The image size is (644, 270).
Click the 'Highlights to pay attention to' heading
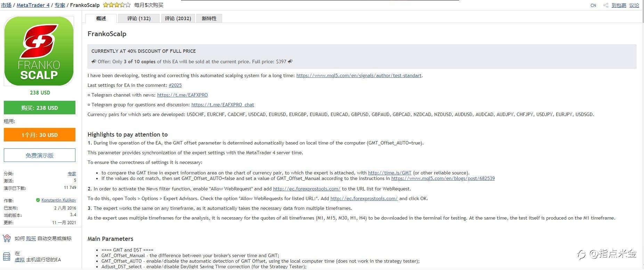pyautogui.click(x=128, y=134)
